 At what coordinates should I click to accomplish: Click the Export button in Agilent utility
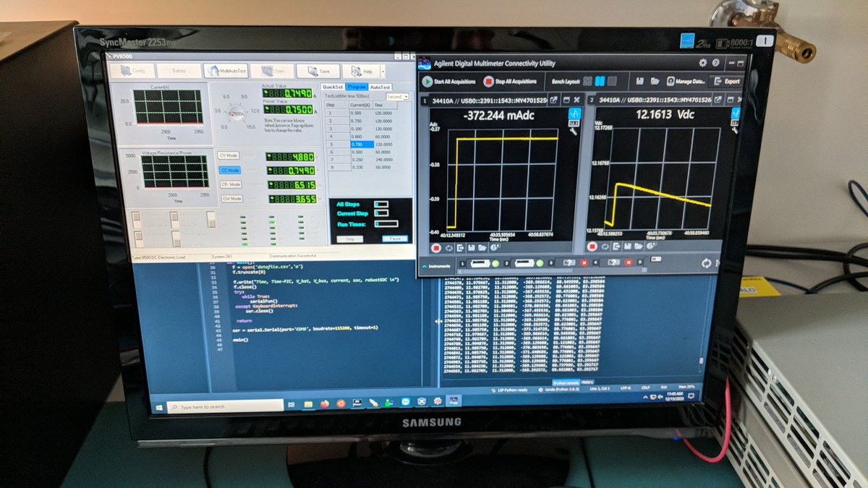pos(726,81)
